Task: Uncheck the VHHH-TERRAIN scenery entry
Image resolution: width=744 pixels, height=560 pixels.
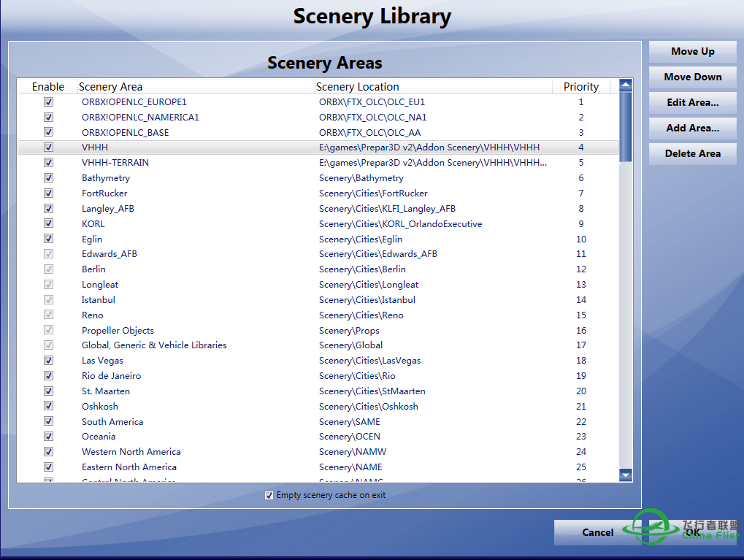Action: tap(49, 163)
